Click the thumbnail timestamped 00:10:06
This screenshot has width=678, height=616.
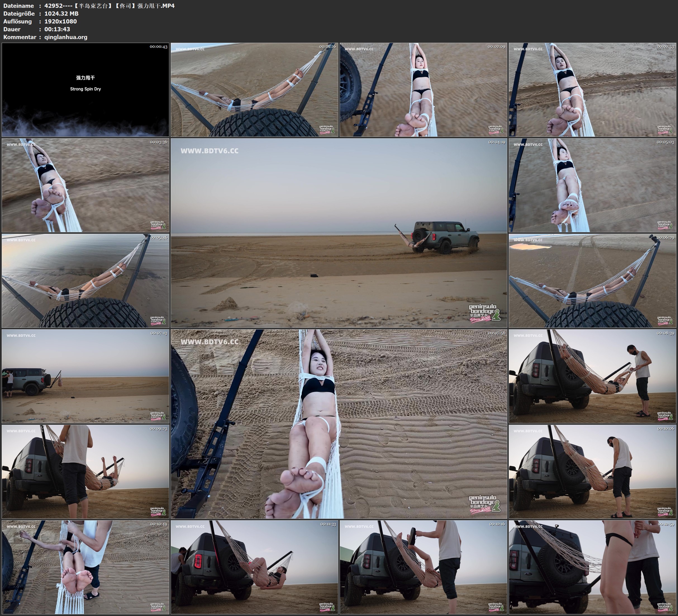pos(593,471)
